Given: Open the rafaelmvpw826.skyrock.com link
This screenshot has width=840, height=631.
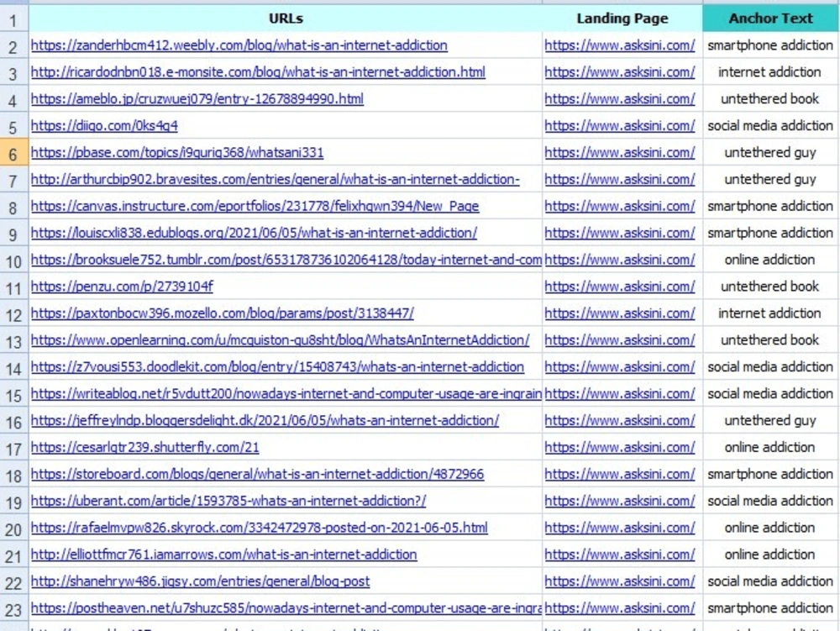Looking at the screenshot, I should coord(260,528).
